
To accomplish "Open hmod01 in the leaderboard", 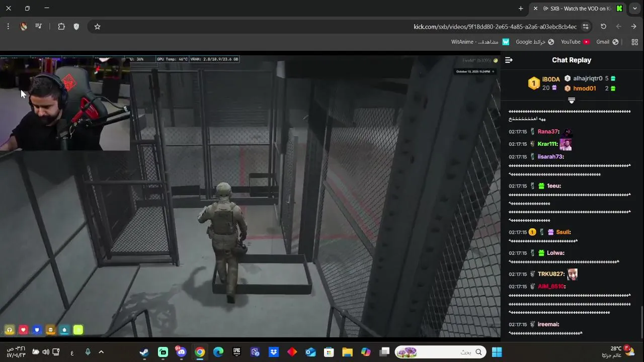I will point(584,88).
